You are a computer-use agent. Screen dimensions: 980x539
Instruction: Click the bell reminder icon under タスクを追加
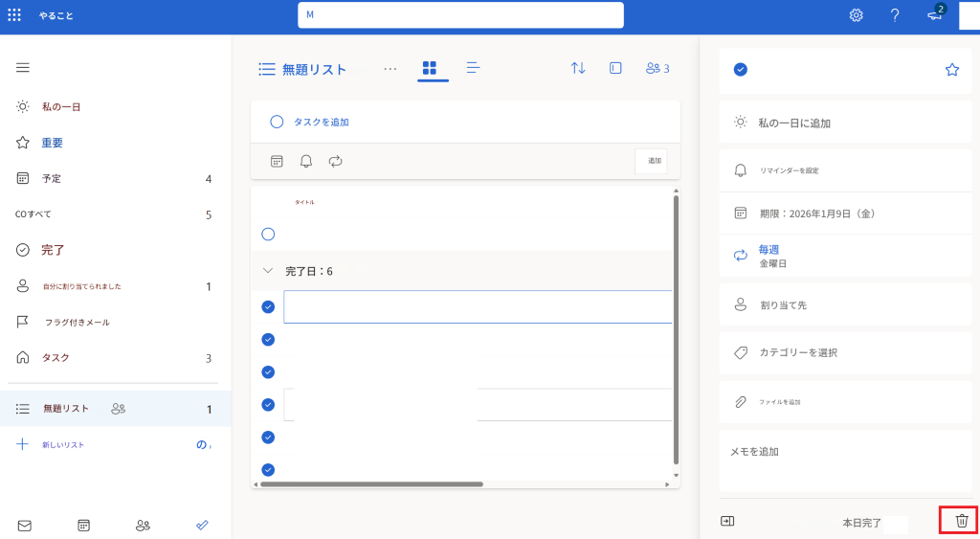coord(305,162)
